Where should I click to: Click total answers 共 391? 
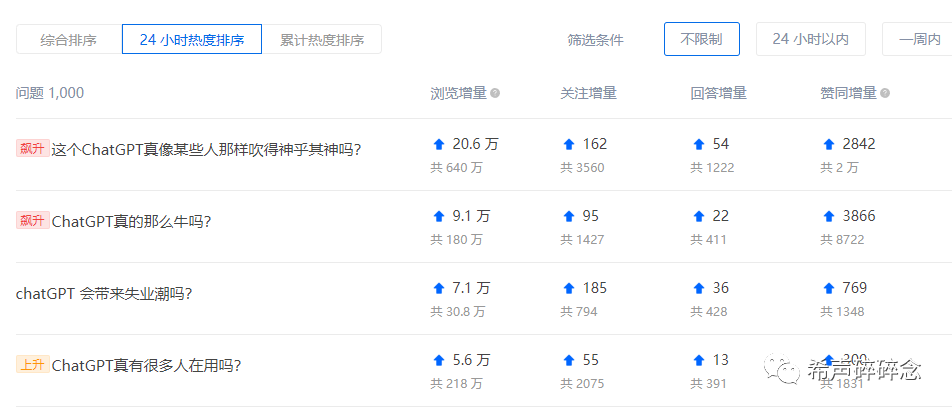(709, 384)
